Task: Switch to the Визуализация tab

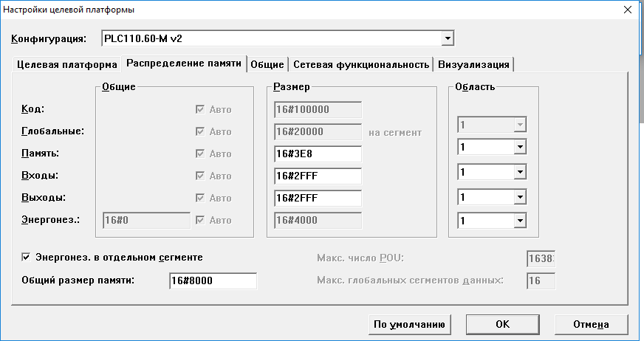Action: click(x=473, y=64)
